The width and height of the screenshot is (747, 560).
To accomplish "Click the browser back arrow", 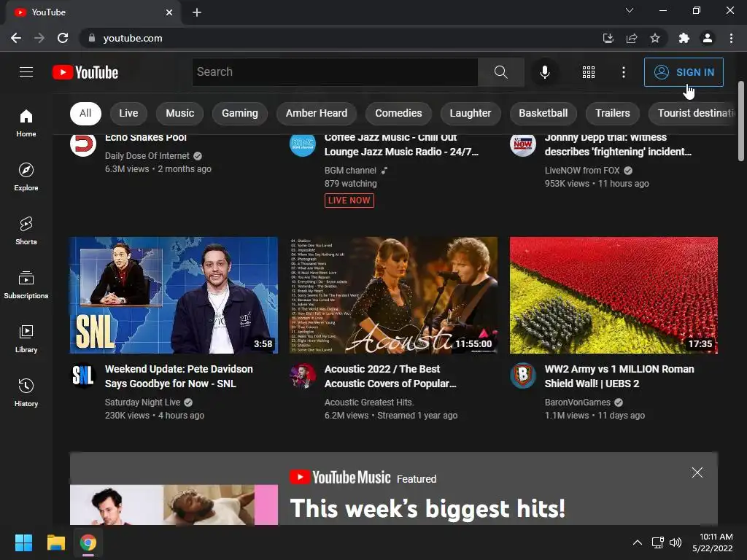I will click(x=16, y=38).
